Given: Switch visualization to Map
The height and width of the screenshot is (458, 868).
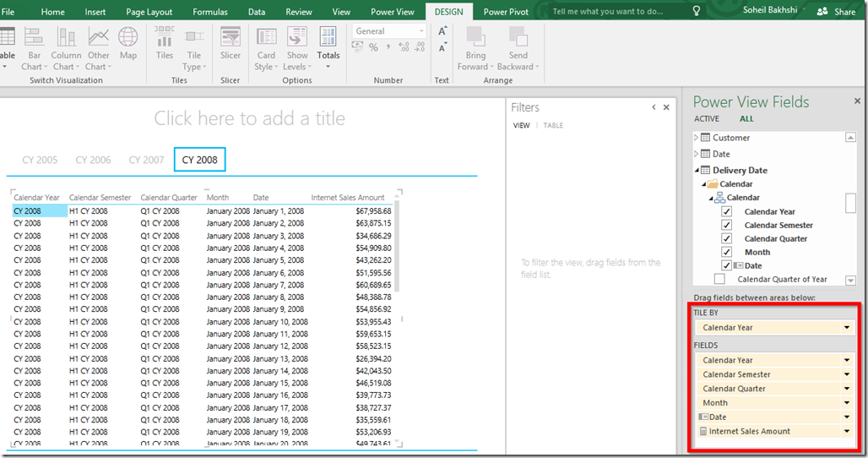Looking at the screenshot, I should (127, 44).
